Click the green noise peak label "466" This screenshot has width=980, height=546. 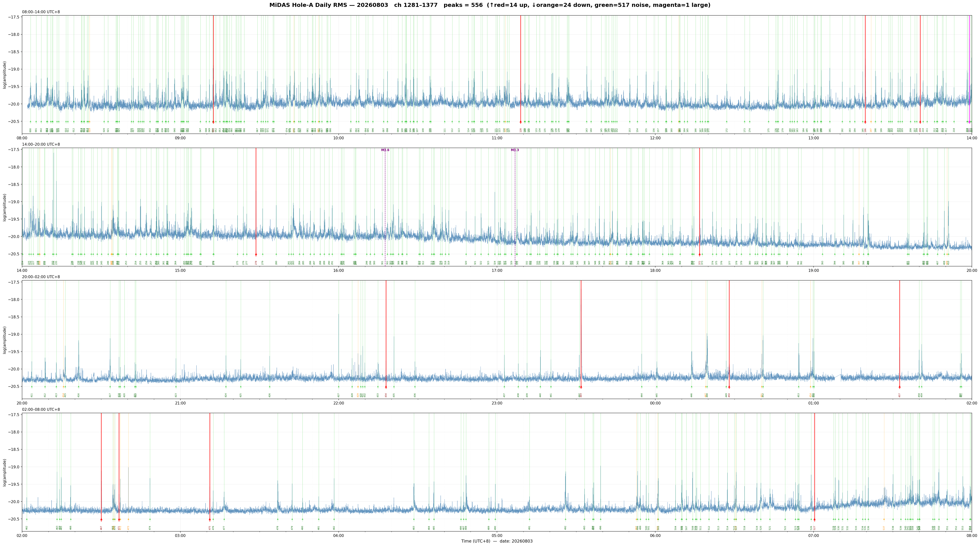70,528
